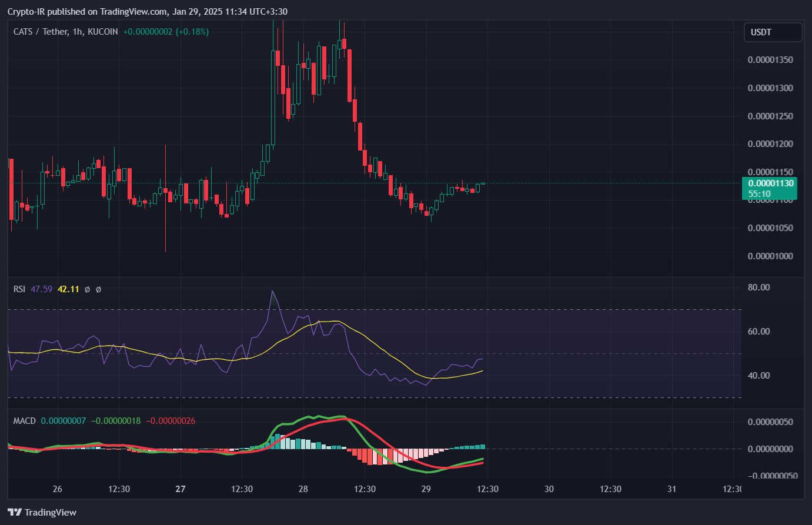The image size is (812, 525).
Task: Click date 31 on the time axis
Action: 672,489
